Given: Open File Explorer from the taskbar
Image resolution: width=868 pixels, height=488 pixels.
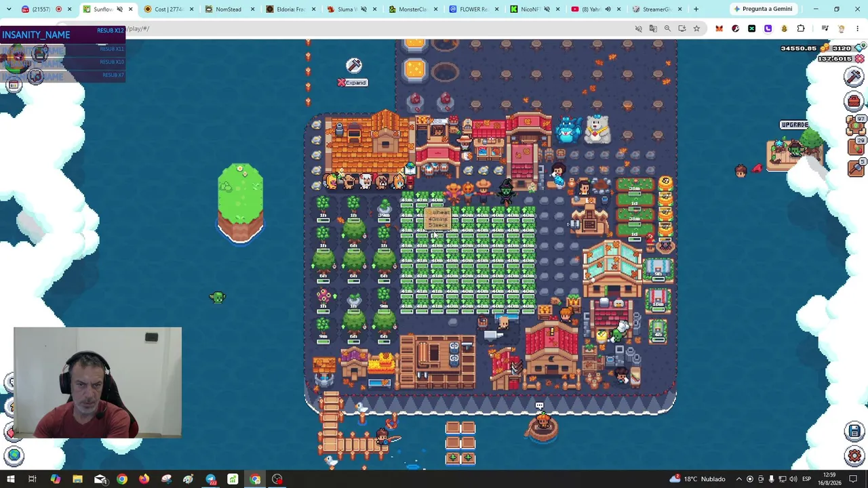Looking at the screenshot, I should coord(77,479).
